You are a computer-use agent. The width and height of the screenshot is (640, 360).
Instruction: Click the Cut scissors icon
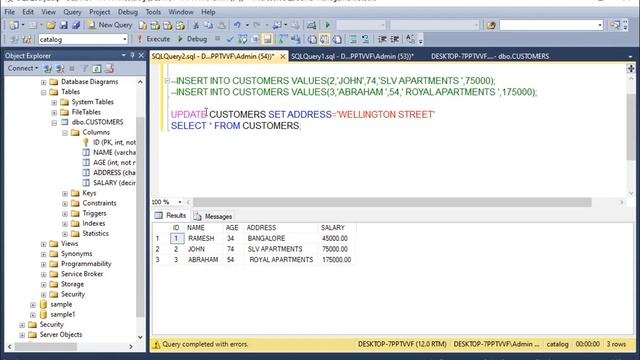196,25
